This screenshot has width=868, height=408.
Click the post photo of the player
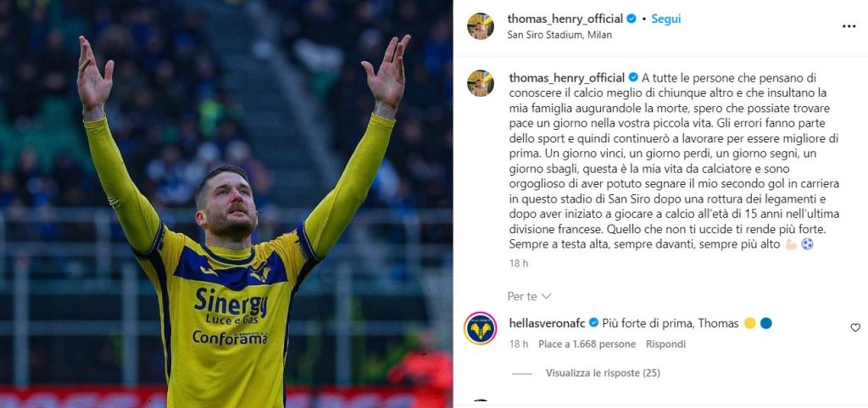(x=225, y=204)
